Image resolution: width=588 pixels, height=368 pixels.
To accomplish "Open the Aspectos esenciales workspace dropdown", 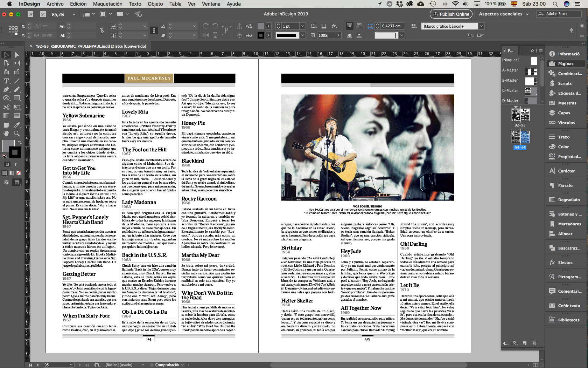I will 504,14.
